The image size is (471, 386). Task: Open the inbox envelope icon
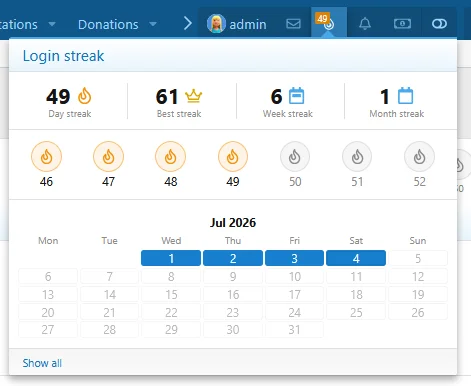click(293, 24)
